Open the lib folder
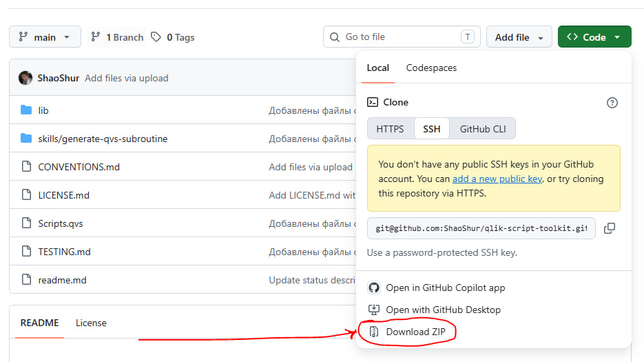This screenshot has height=362, width=644. [43, 110]
